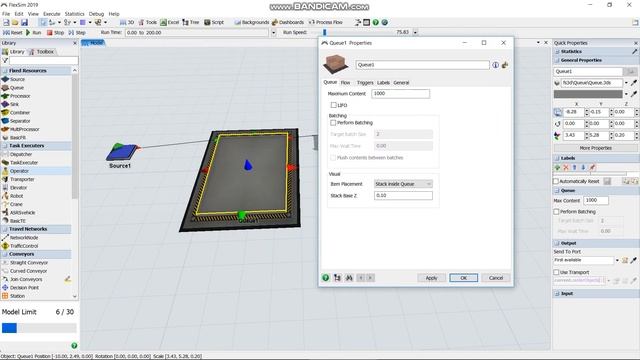Viewport: 640px width, 360px height.
Task: Select Decision Point in Library
Action: tap(21, 288)
